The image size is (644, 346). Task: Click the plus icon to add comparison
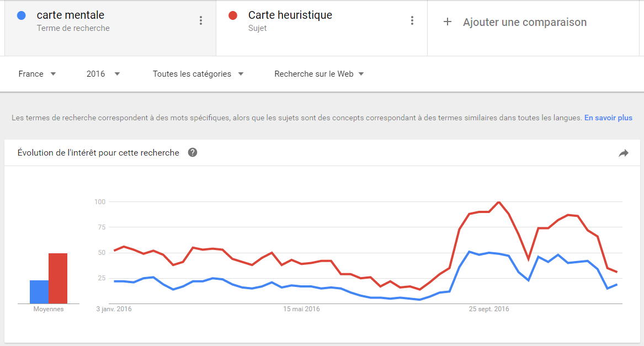[448, 22]
